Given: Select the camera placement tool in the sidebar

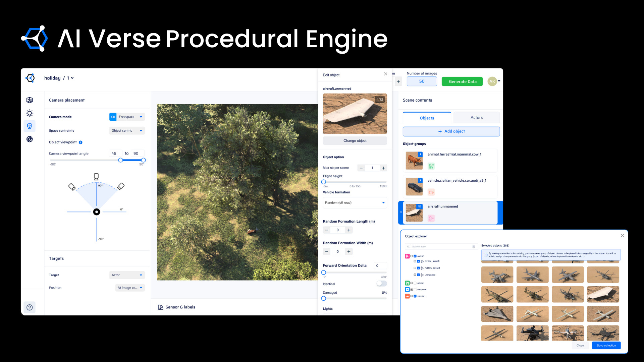Looking at the screenshot, I should (x=30, y=126).
